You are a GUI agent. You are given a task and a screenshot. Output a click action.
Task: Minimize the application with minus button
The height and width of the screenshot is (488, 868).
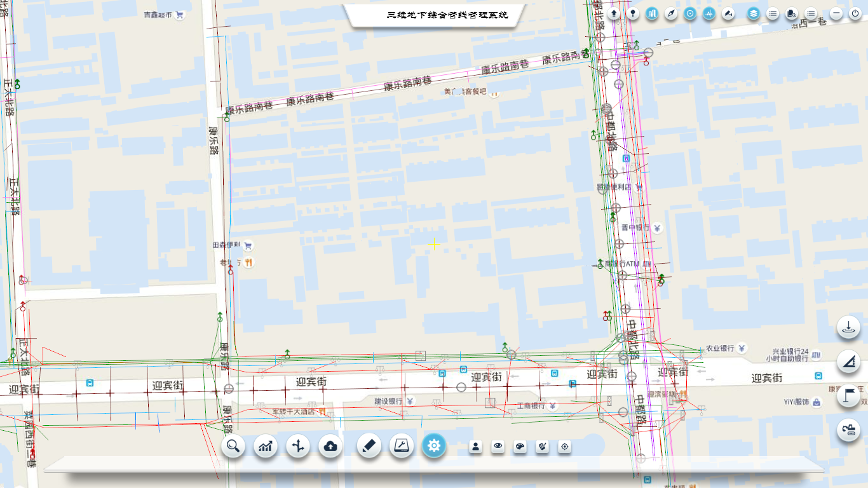(836, 13)
